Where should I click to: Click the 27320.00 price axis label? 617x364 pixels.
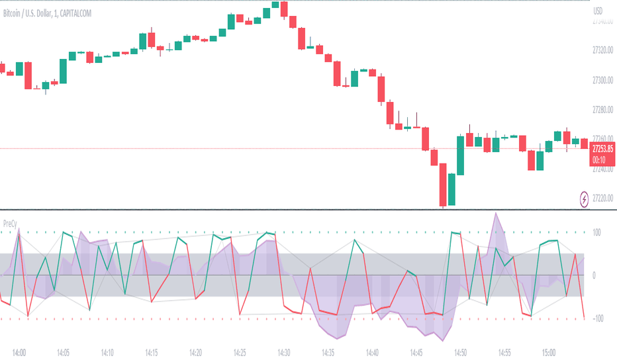click(x=602, y=50)
